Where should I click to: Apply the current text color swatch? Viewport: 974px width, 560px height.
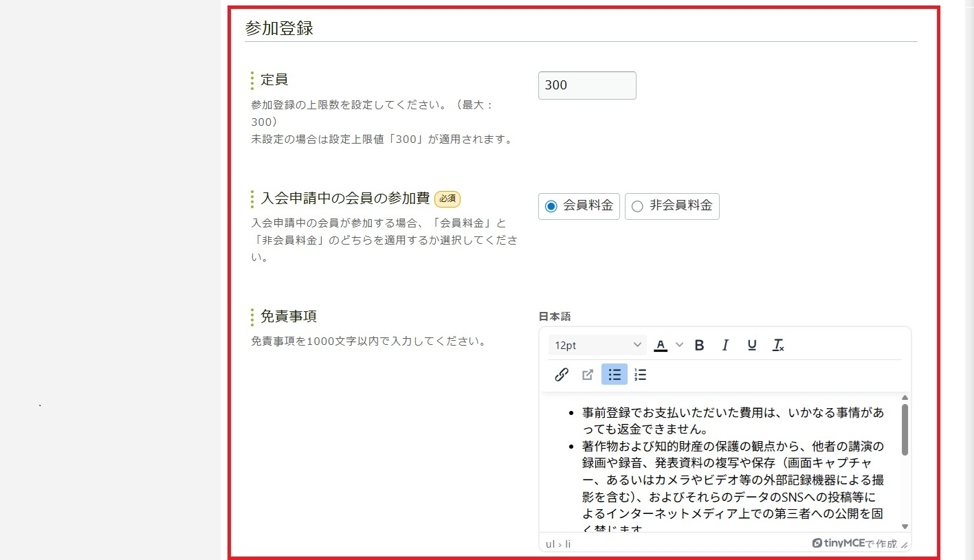pyautogui.click(x=661, y=345)
